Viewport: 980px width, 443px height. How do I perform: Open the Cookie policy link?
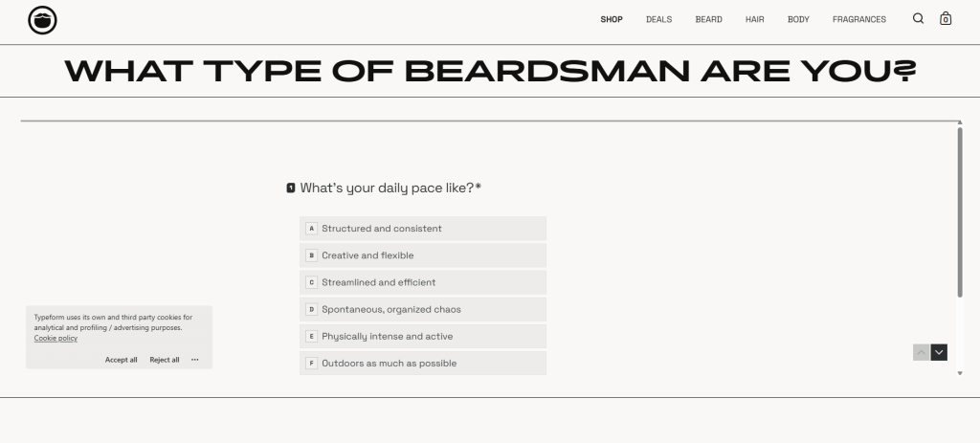[x=56, y=338]
